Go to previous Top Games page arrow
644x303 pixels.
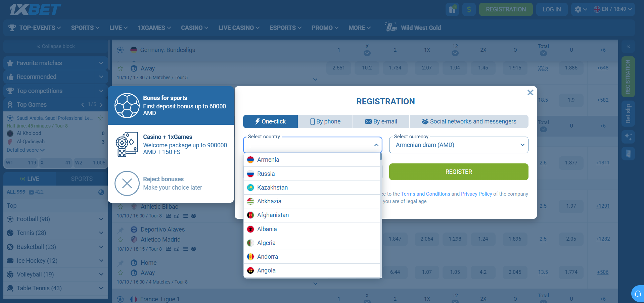click(x=82, y=105)
